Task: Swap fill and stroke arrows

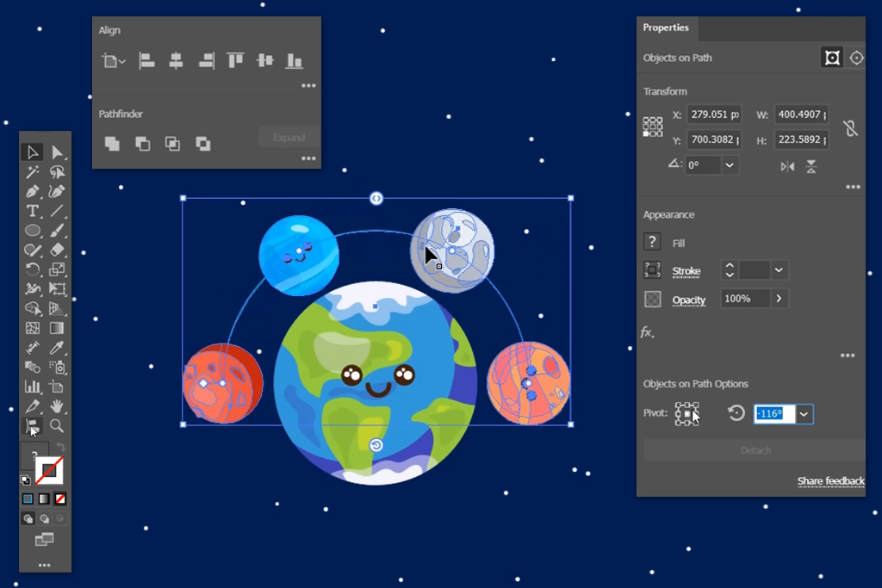Action: (x=61, y=448)
